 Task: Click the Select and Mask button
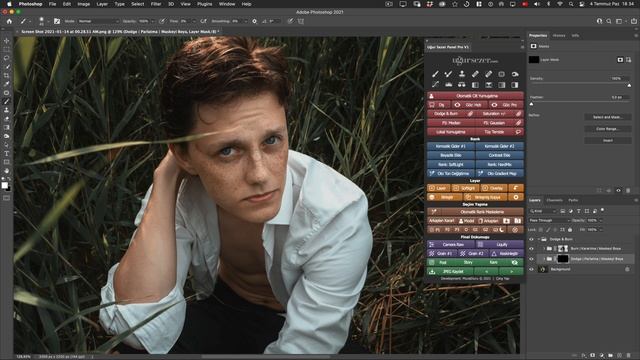coord(607,117)
